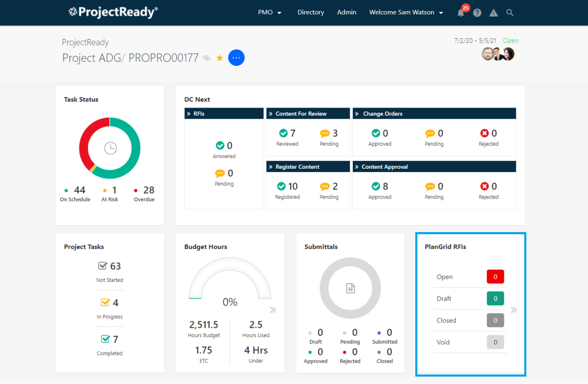Click the 0% Budget Hours gauge
This screenshot has width=588, height=384.
click(230, 302)
